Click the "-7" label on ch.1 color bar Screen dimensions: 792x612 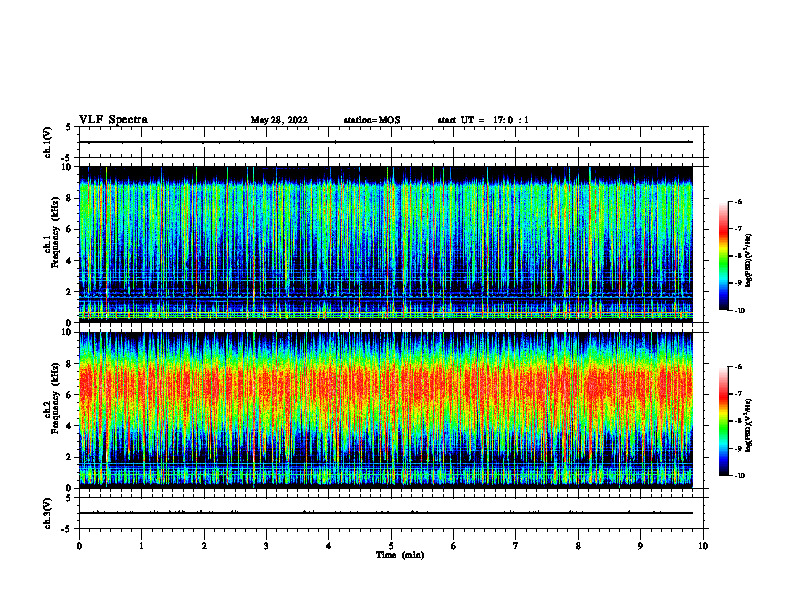pyautogui.click(x=738, y=229)
